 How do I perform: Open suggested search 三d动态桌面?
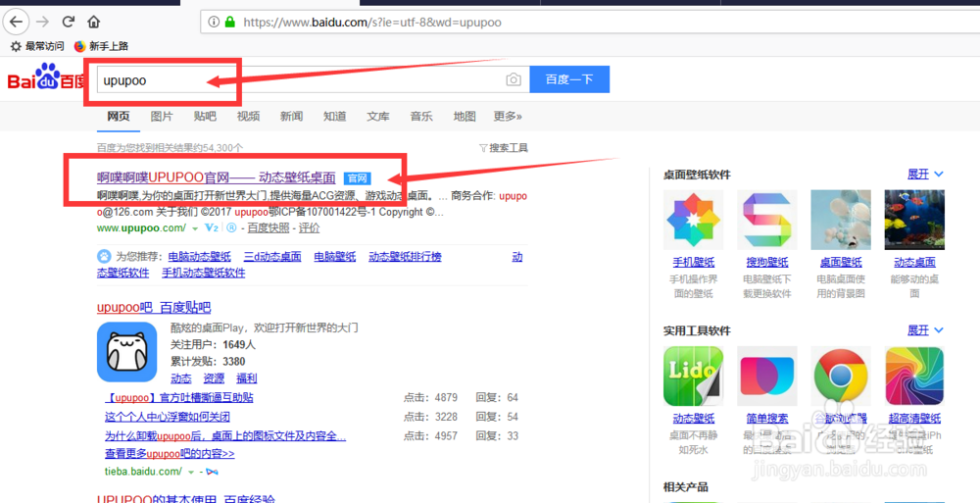(272, 257)
